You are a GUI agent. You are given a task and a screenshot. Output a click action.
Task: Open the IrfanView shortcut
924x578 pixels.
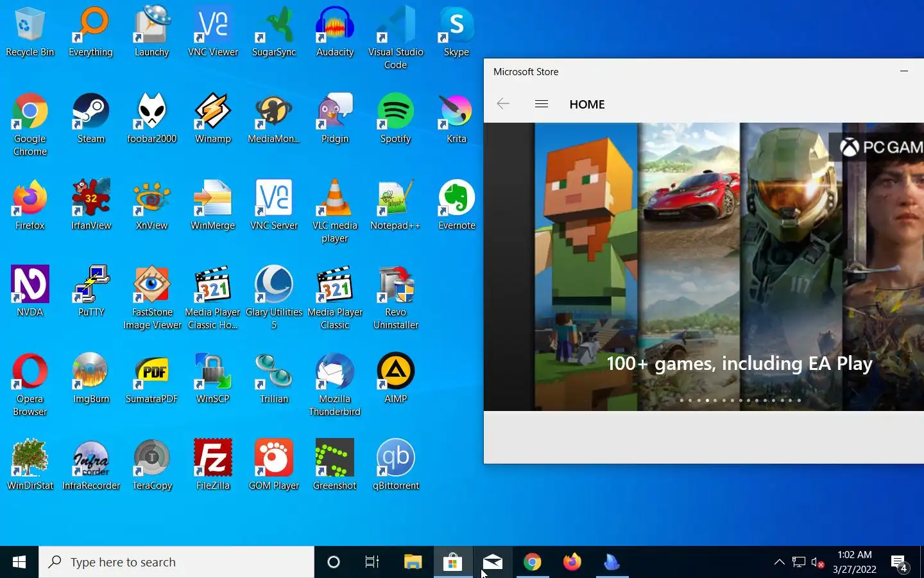pyautogui.click(x=90, y=206)
